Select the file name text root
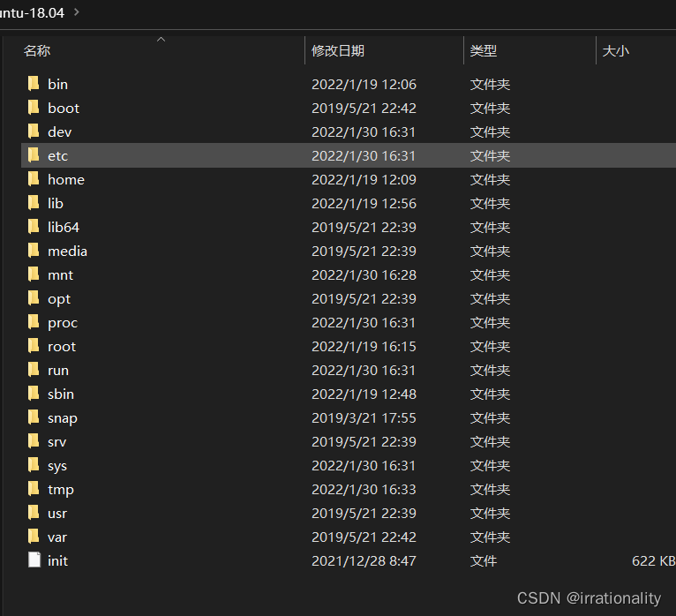 tap(62, 347)
